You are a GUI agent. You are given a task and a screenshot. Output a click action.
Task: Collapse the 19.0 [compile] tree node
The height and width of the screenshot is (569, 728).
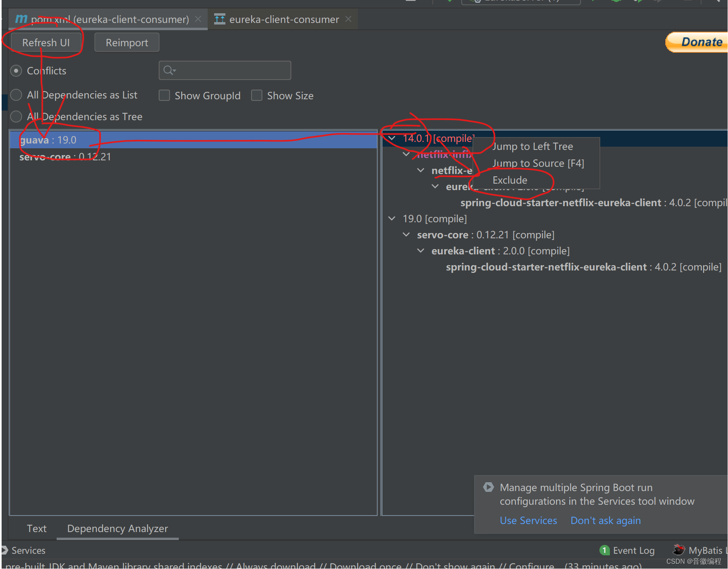(x=392, y=219)
